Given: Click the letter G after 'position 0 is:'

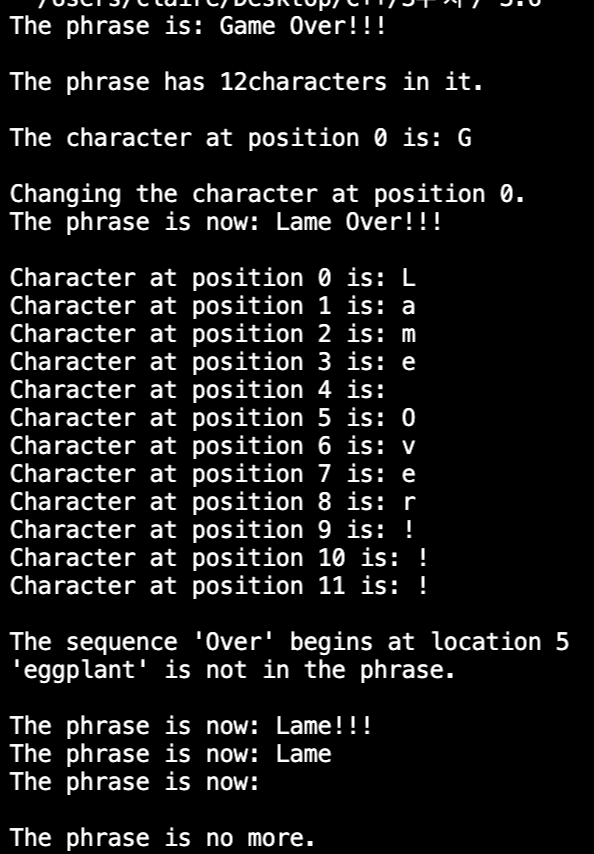Looking at the screenshot, I should pyautogui.click(x=464, y=138).
